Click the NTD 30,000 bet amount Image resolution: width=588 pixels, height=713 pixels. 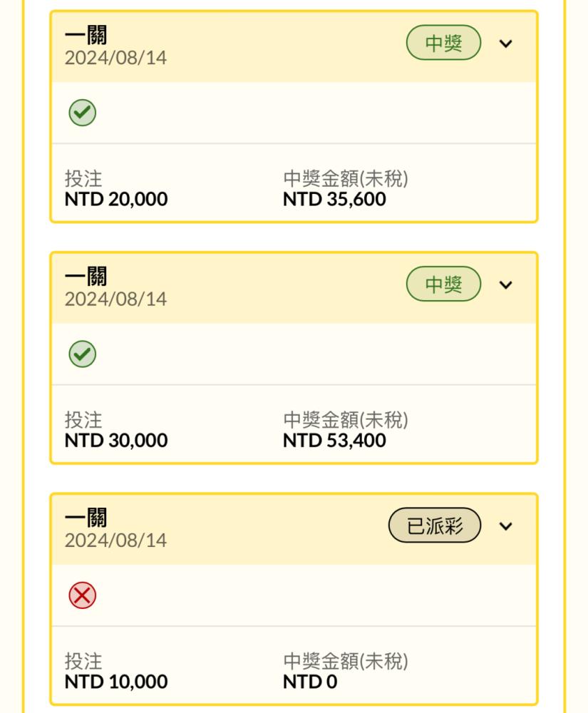click(x=116, y=441)
